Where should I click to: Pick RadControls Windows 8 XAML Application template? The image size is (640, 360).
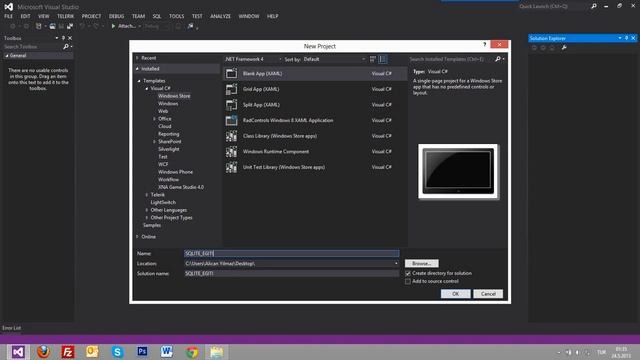tap(315, 120)
